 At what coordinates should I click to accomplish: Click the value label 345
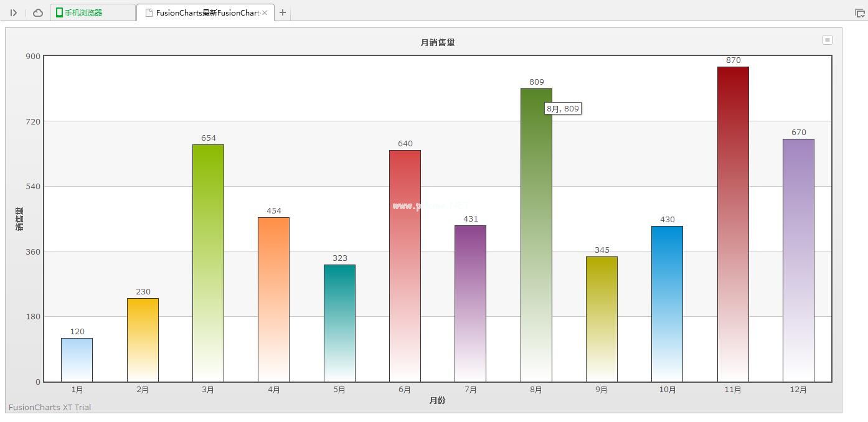[602, 250]
